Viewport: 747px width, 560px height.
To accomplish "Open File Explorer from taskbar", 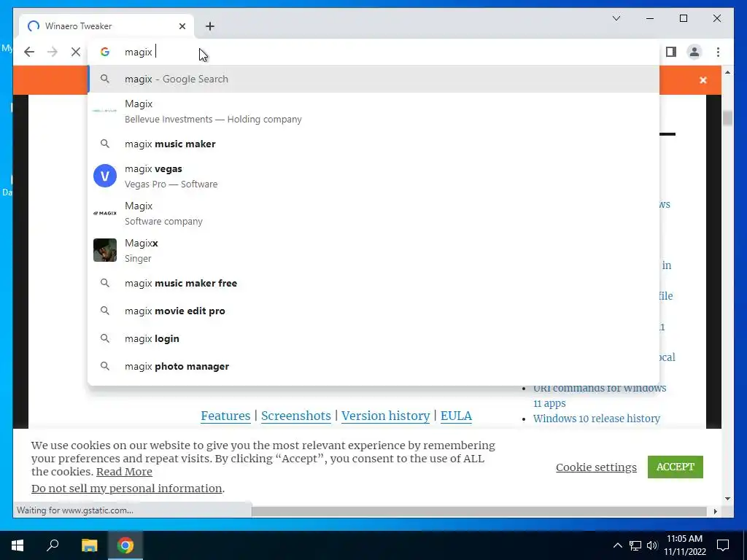I will point(89,545).
